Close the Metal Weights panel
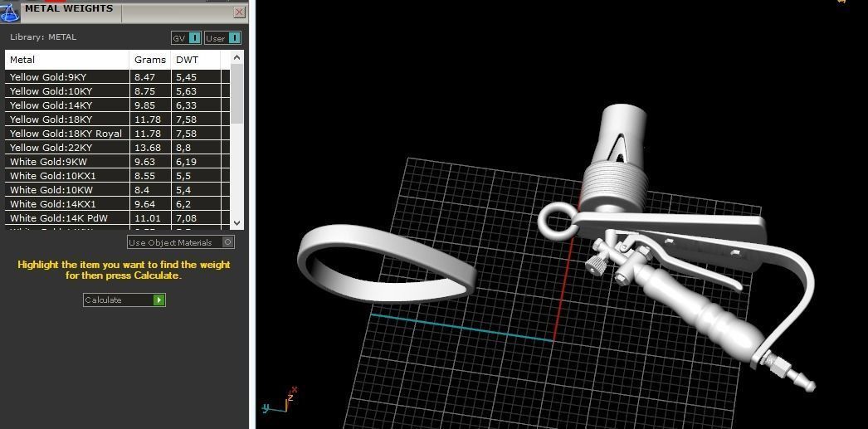Image resolution: width=868 pixels, height=429 pixels. pos(239,12)
